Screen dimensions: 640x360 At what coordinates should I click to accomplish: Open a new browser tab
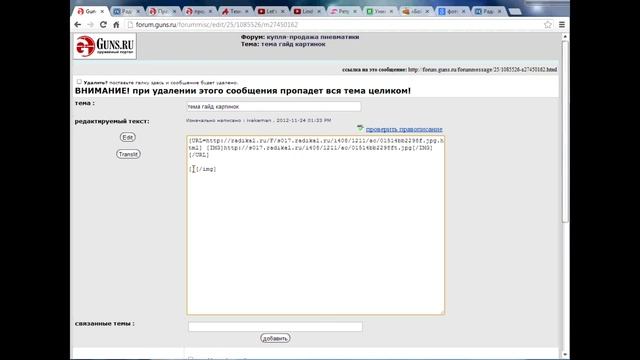point(515,11)
